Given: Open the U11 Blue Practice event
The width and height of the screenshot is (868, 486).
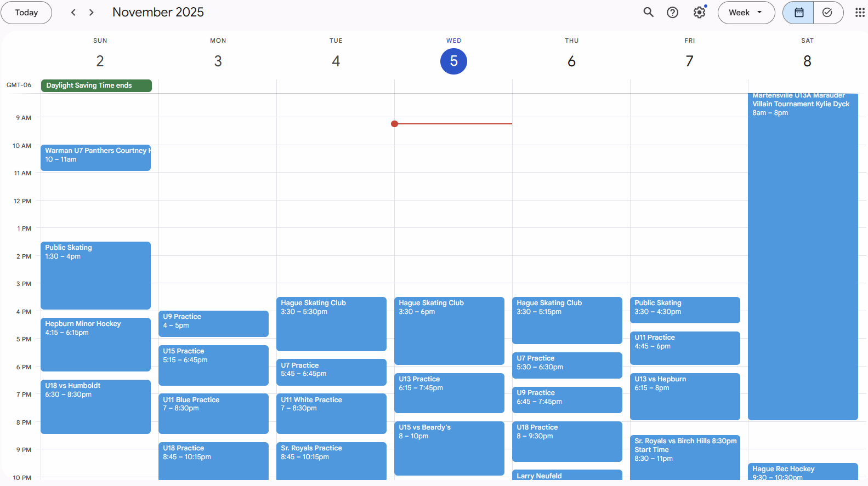Looking at the screenshot, I should coord(213,413).
